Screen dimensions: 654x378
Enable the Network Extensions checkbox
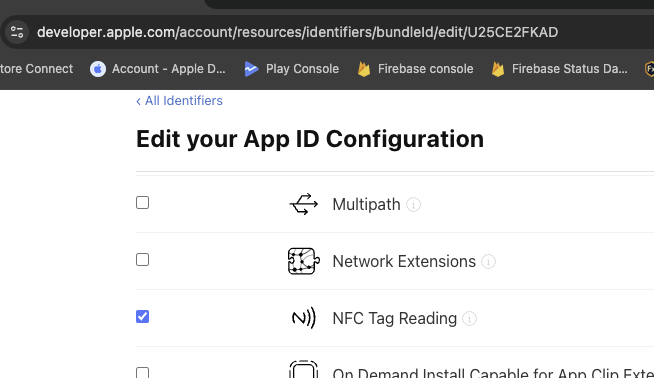click(x=143, y=260)
